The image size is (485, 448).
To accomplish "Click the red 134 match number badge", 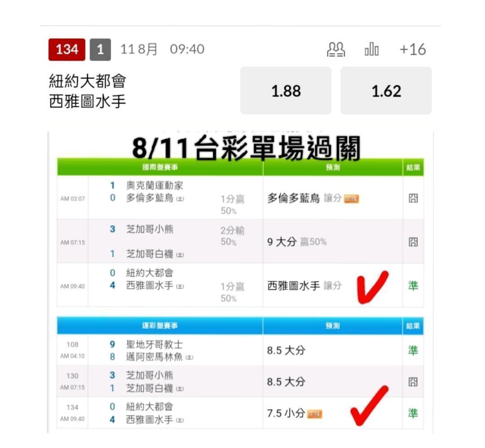I will [x=67, y=49].
